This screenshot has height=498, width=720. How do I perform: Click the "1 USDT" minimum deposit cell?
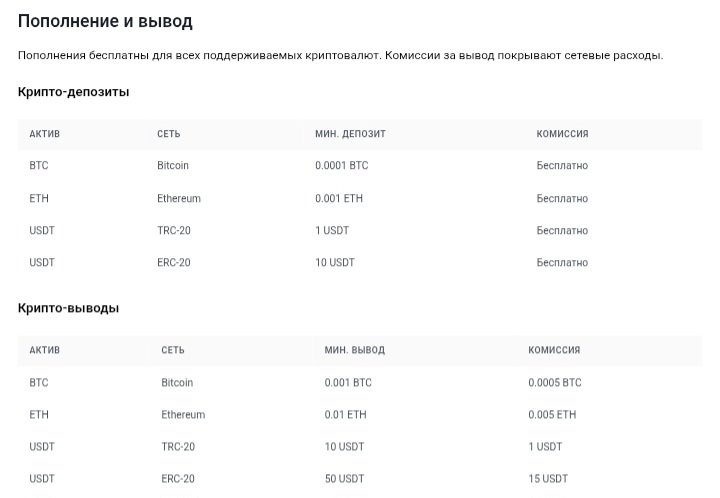click(x=333, y=231)
